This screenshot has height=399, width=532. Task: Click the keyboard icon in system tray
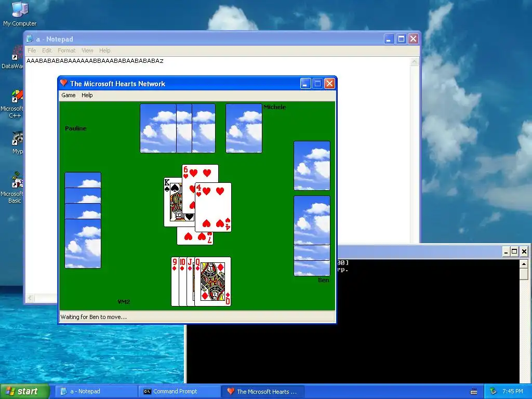pos(474,392)
